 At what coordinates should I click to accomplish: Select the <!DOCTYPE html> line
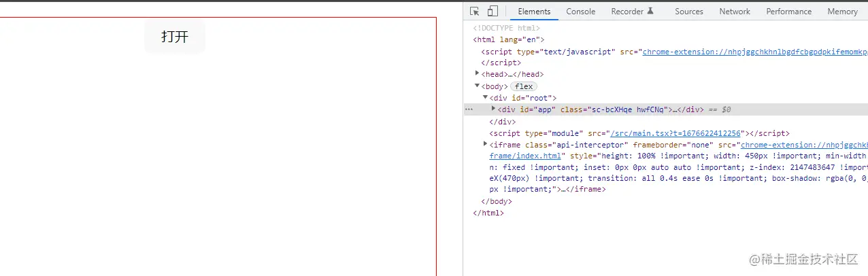pyautogui.click(x=507, y=28)
